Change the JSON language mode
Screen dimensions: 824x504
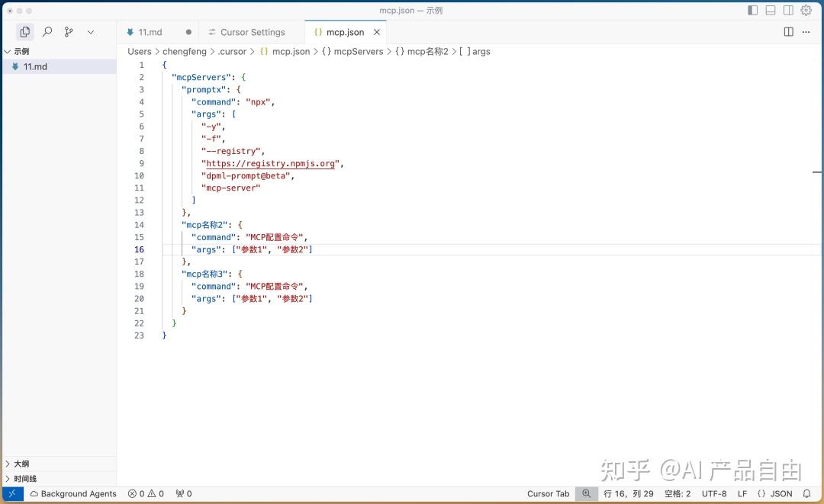click(775, 493)
